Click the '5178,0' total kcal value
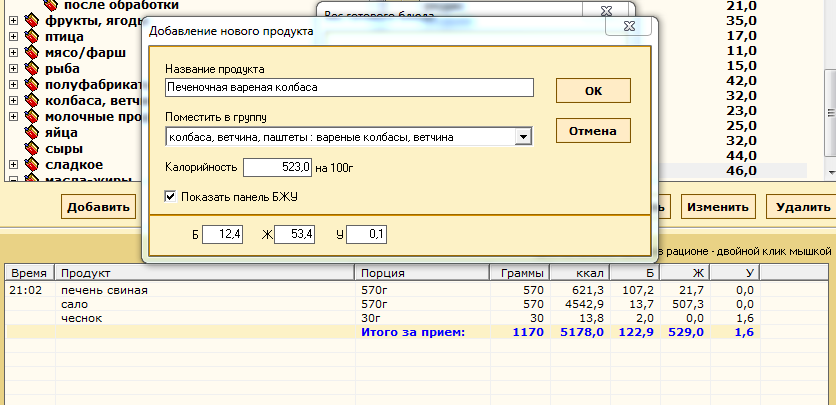 pyautogui.click(x=582, y=332)
